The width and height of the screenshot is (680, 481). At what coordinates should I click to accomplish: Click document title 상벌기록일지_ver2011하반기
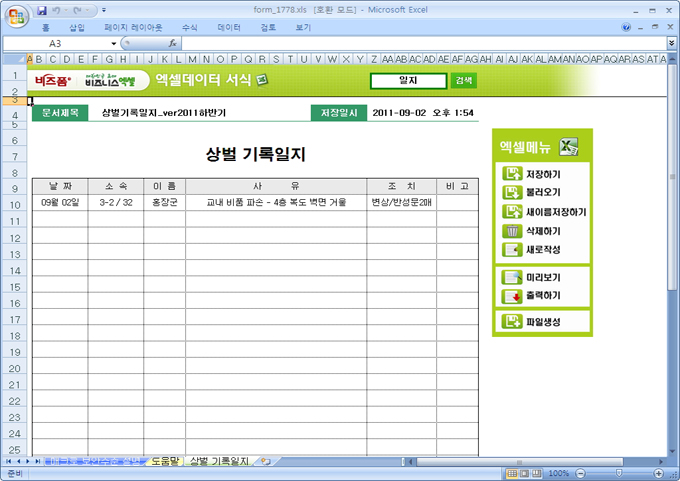coord(164,113)
